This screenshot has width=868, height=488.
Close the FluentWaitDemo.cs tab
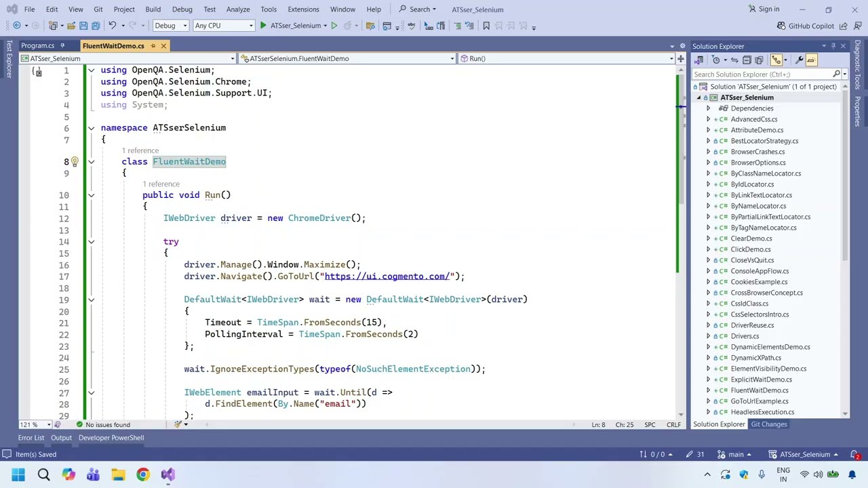pos(163,45)
